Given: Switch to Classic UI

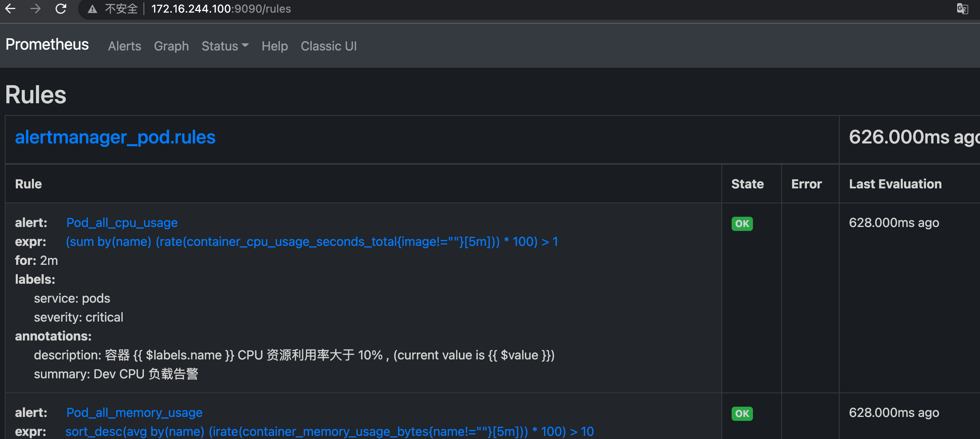Looking at the screenshot, I should 329,46.
